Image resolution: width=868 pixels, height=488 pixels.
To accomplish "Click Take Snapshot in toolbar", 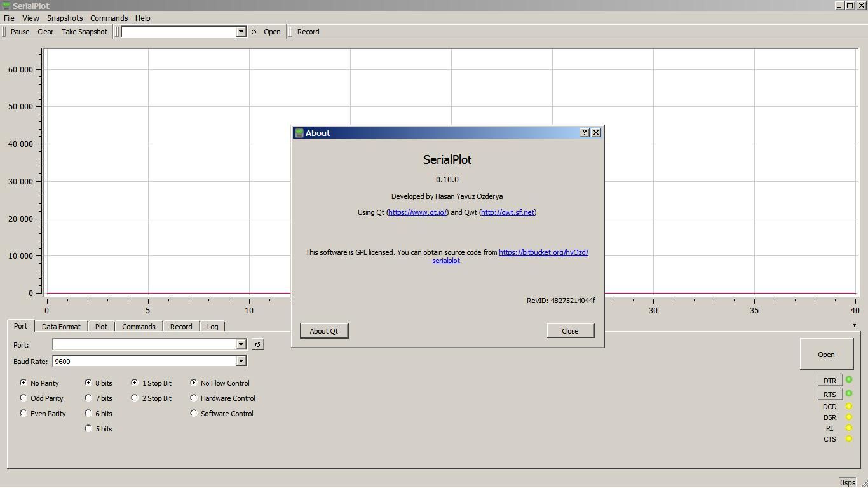I will (x=85, y=32).
